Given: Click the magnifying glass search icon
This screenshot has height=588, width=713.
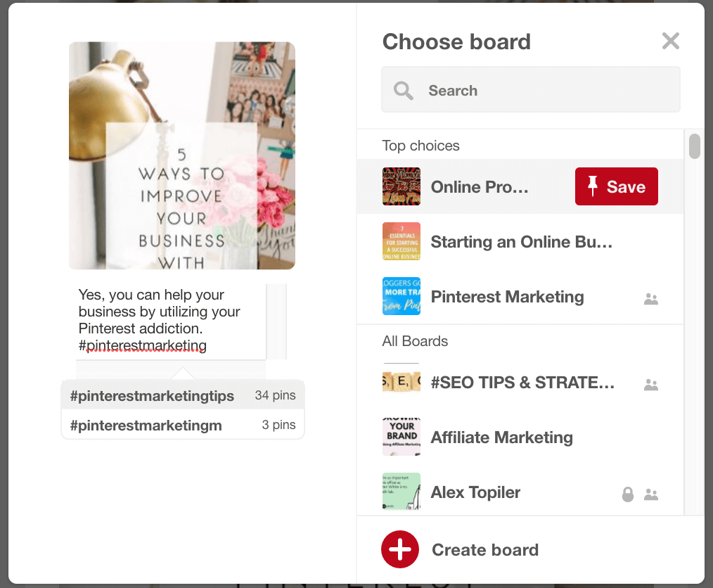Looking at the screenshot, I should (x=404, y=91).
